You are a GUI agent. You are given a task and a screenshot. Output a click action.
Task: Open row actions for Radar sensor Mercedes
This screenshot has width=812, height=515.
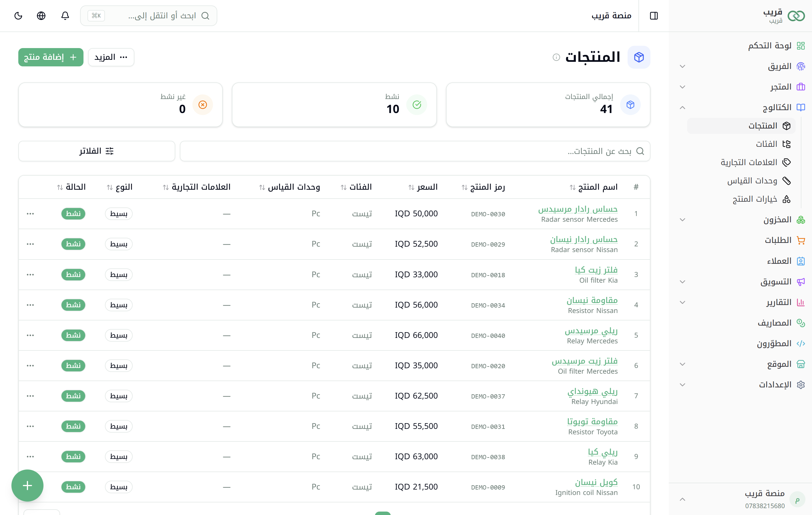30,214
